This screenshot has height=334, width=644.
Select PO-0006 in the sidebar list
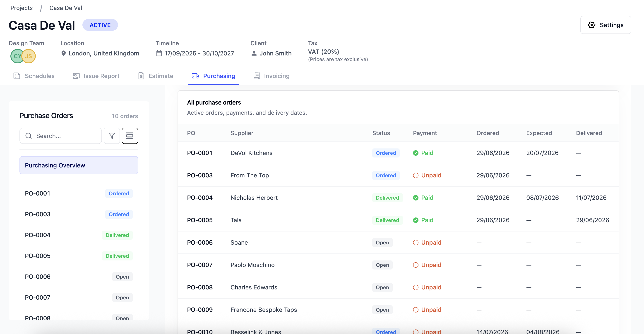(x=79, y=277)
